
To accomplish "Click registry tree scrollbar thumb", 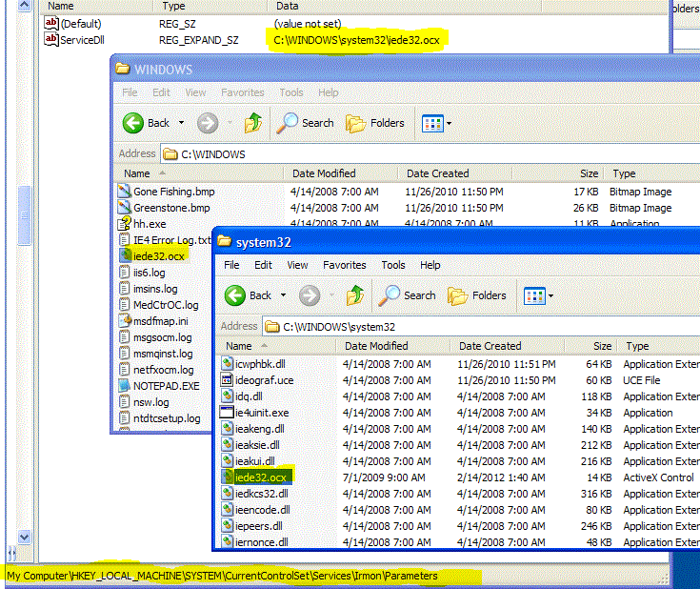I will (24, 215).
